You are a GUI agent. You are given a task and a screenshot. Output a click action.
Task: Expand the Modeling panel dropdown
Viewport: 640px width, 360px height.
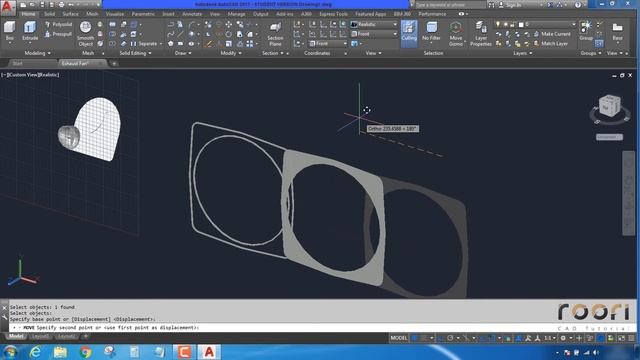38,53
